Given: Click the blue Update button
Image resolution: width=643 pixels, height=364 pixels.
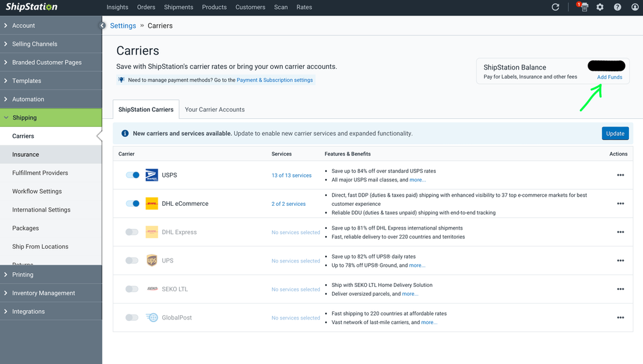Looking at the screenshot, I should pyautogui.click(x=615, y=134).
